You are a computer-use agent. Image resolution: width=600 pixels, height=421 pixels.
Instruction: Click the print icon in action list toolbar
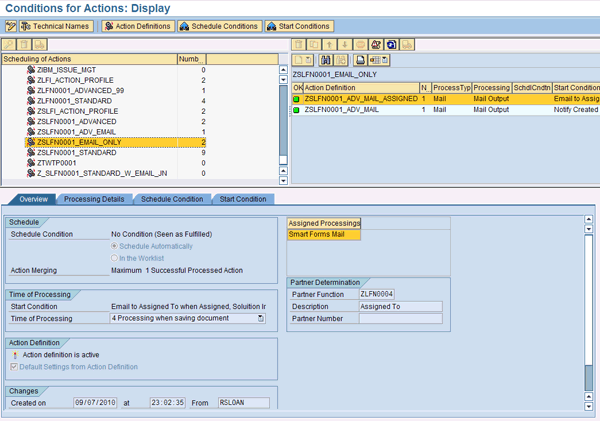point(359,60)
